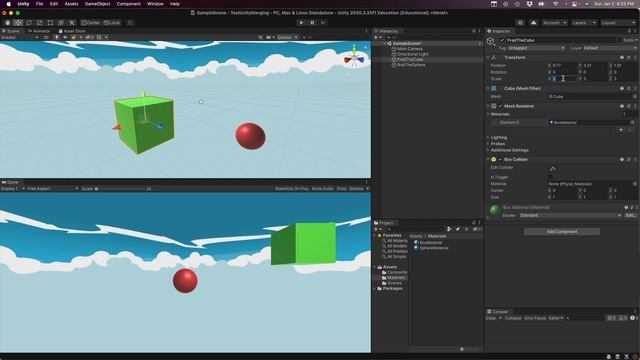Open the Shader dropdown
This screenshot has width=640, height=360.
[570, 215]
